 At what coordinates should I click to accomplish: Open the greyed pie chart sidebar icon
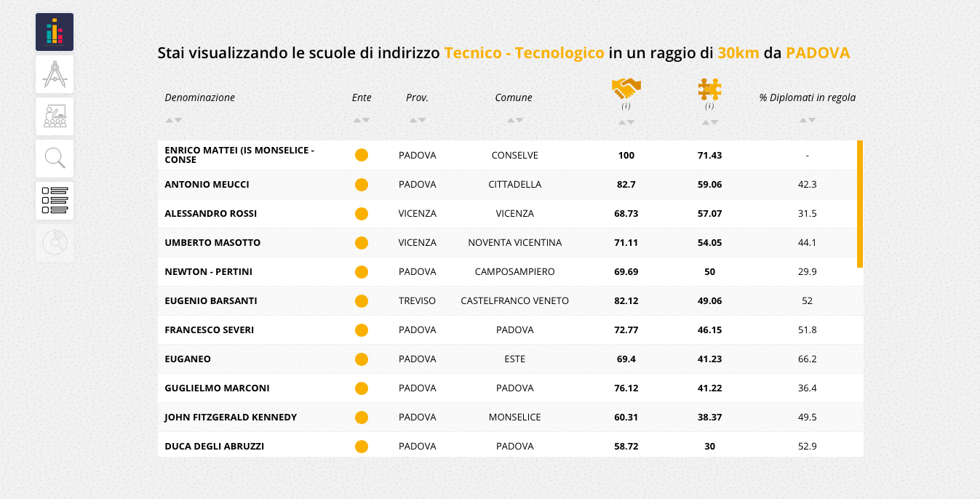tap(55, 243)
